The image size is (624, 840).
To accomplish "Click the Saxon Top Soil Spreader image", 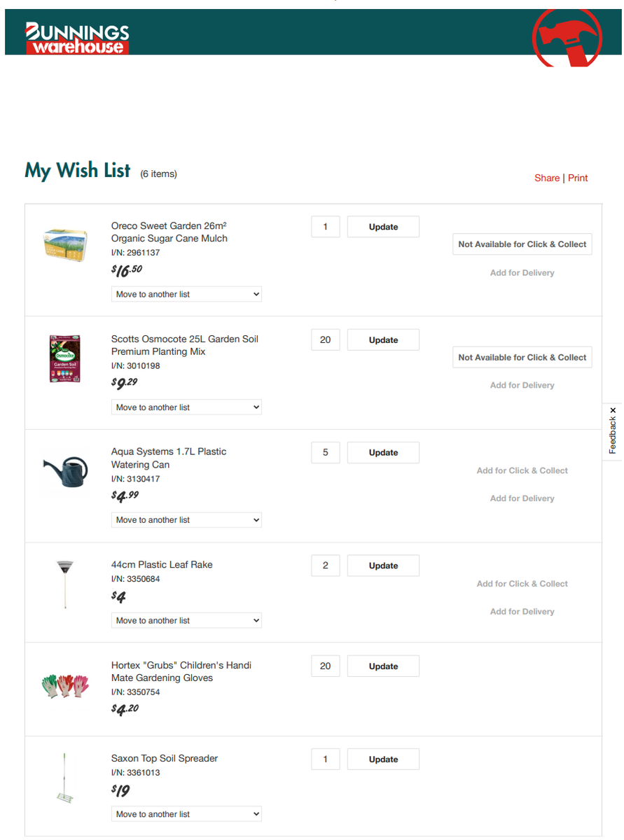I will tap(65, 778).
